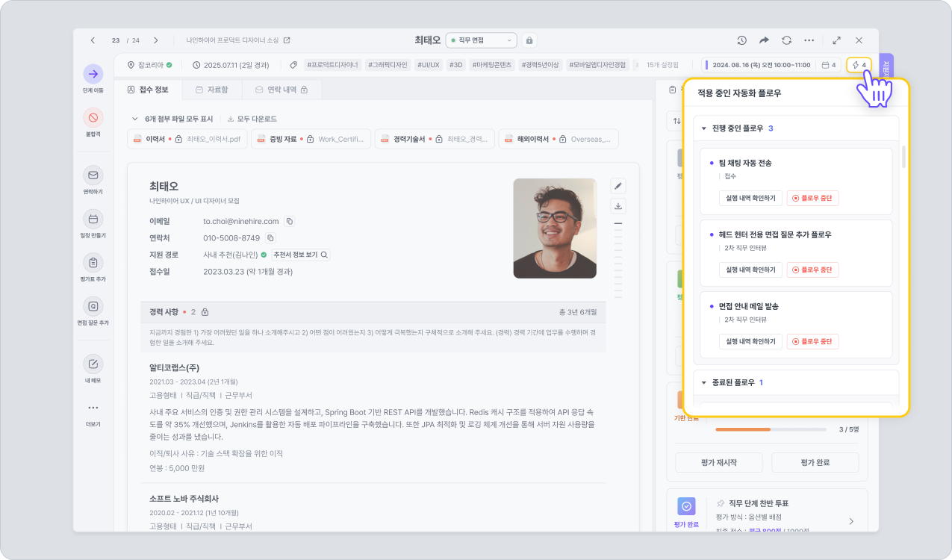
Task: Click the 평가표 추가 clipboard icon
Action: [93, 263]
